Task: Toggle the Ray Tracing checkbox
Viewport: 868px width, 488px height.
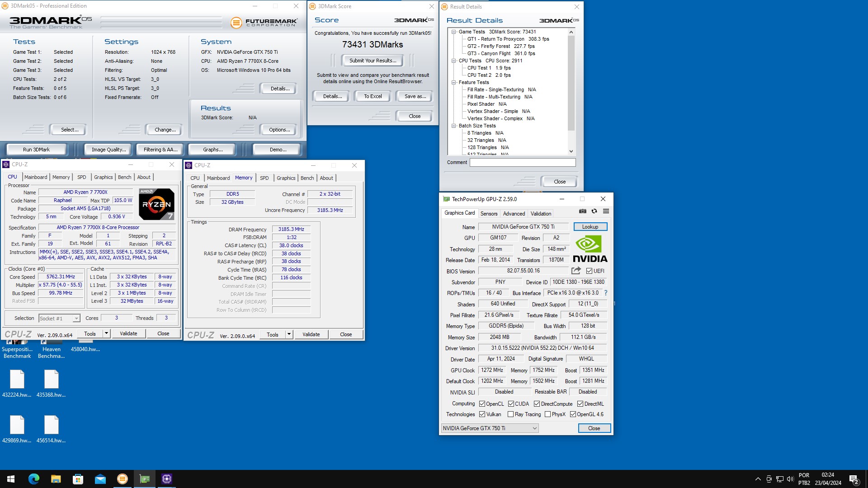Action: tap(510, 414)
